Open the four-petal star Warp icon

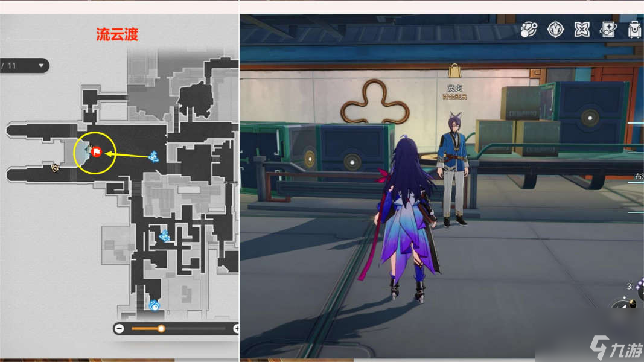tap(582, 30)
